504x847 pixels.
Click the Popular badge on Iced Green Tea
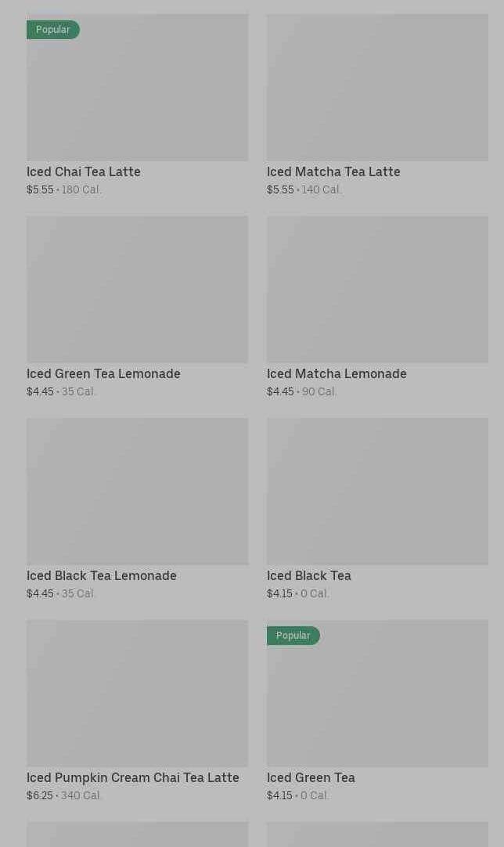coord(293,636)
